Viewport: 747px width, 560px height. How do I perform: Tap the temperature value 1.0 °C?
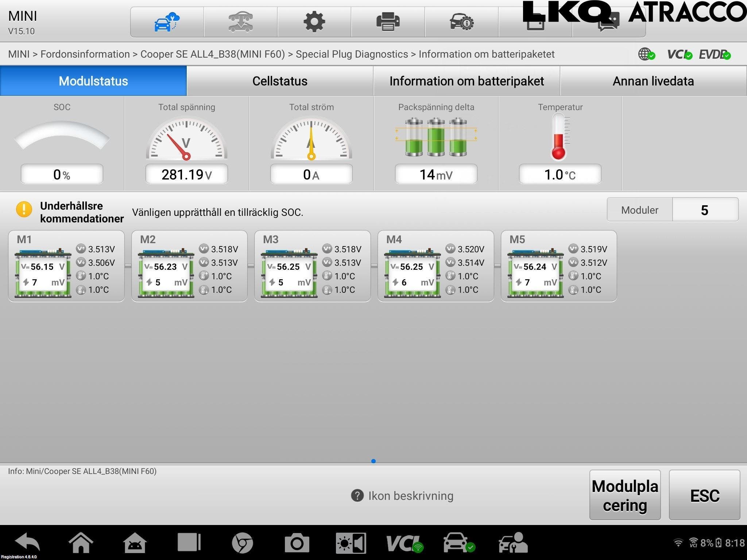tap(560, 174)
